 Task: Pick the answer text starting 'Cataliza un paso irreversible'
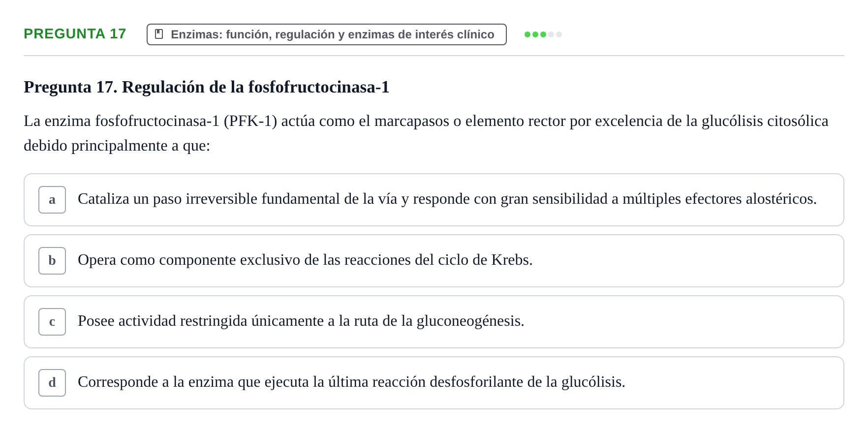[x=447, y=199]
